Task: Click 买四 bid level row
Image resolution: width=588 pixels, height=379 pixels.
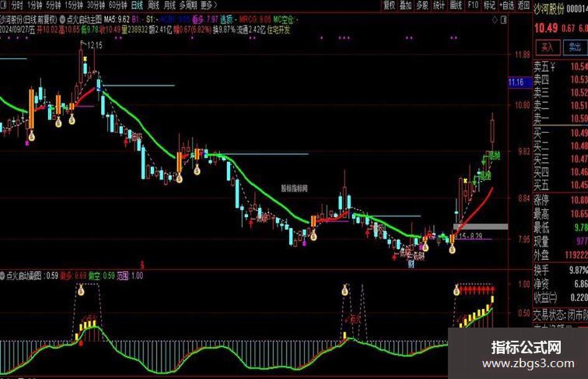Action: (561, 172)
